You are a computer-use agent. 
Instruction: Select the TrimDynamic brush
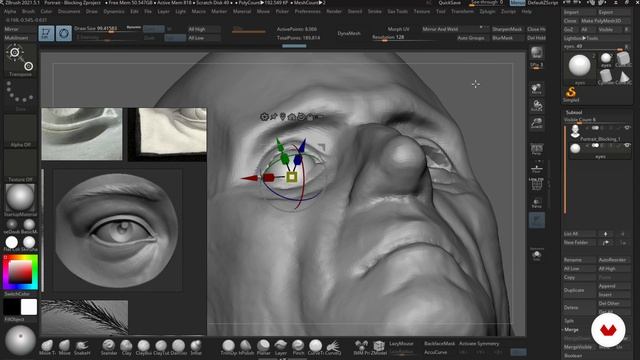tap(228, 348)
